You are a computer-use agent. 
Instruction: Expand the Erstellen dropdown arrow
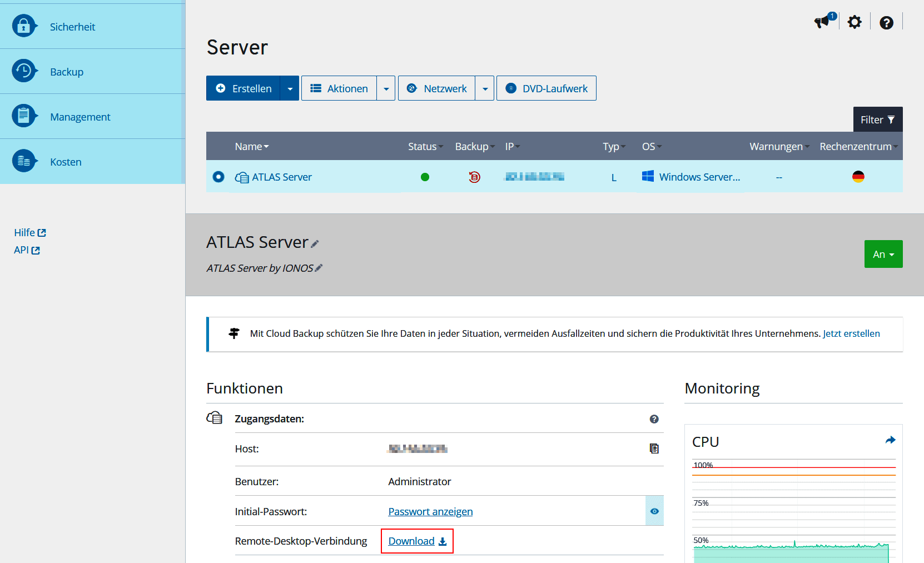(290, 88)
